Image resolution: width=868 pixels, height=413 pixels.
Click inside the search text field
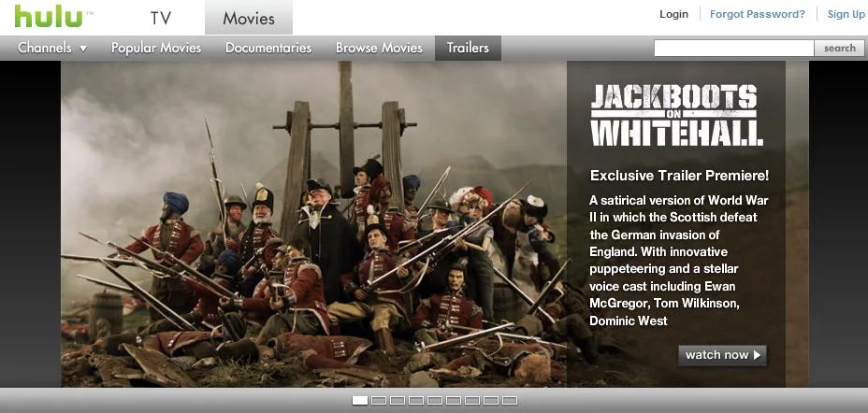tap(733, 48)
